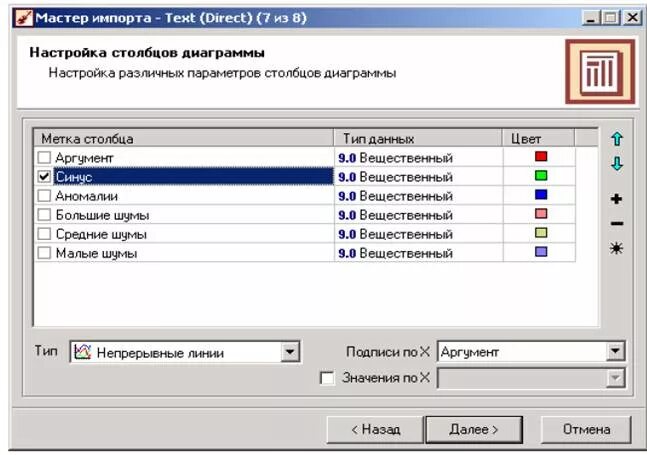The width and height of the screenshot is (647, 455).
Task: Pick the pink swatch for Большие шумы
Action: point(541,214)
